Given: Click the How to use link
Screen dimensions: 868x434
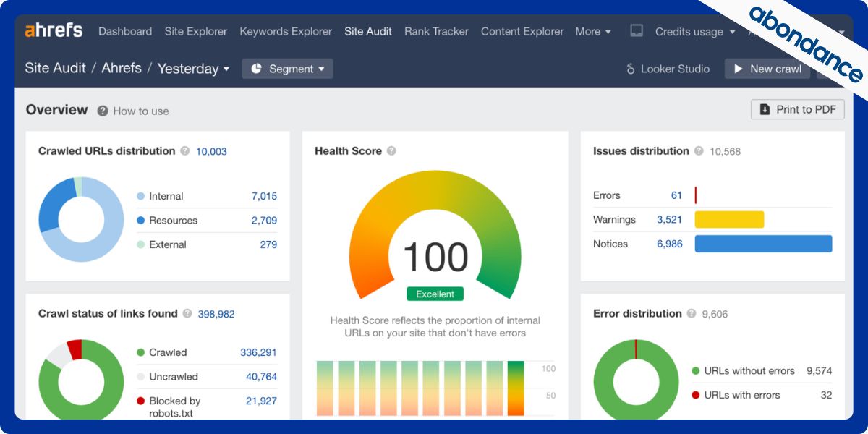Looking at the screenshot, I should (x=141, y=111).
